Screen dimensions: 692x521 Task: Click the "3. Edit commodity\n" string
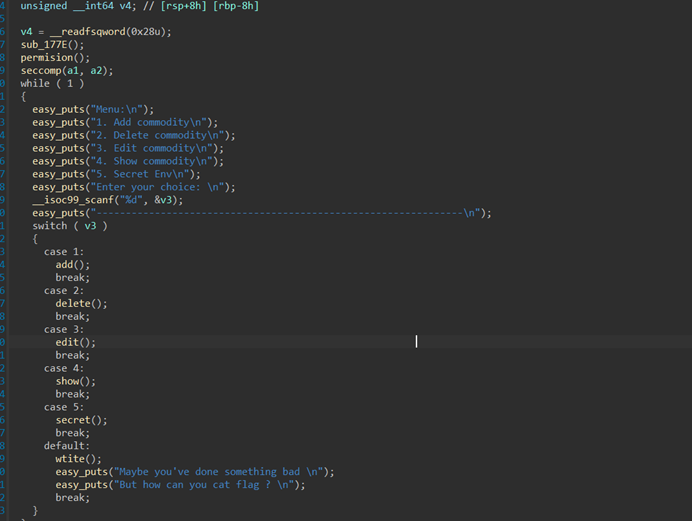point(154,148)
